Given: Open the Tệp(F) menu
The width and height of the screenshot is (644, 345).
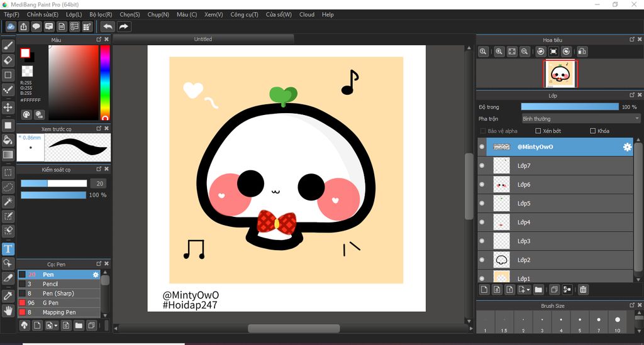Looking at the screenshot, I should click(11, 14).
